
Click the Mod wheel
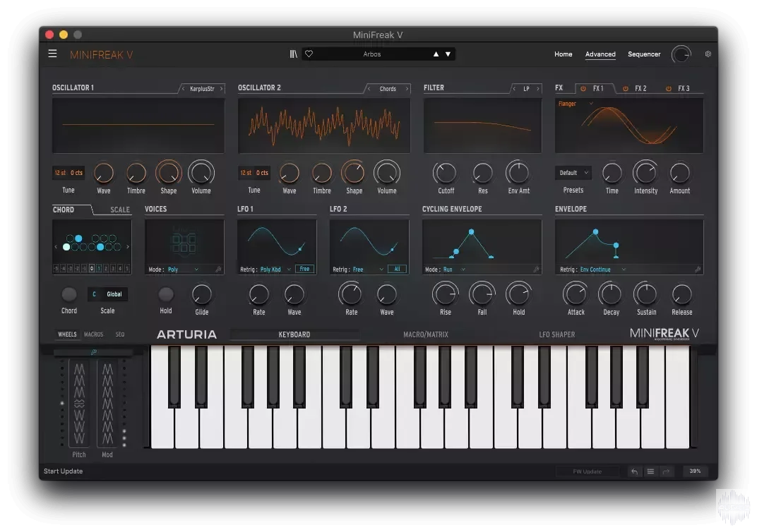107,404
